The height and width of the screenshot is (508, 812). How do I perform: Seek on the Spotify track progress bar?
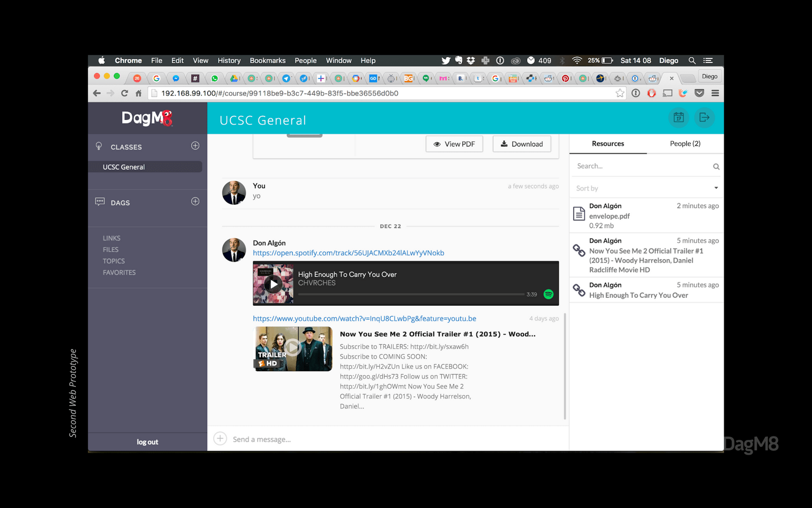pyautogui.click(x=411, y=294)
